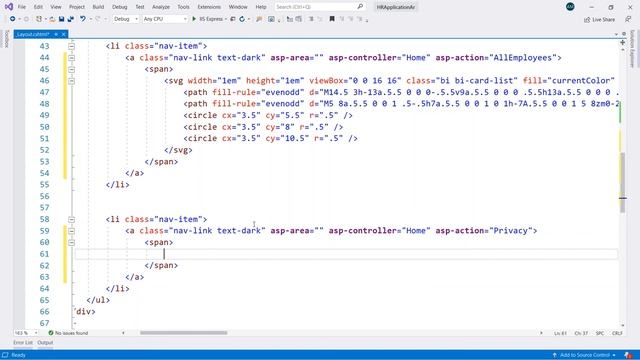
Task: Open the View menu
Action: (x=56, y=7)
